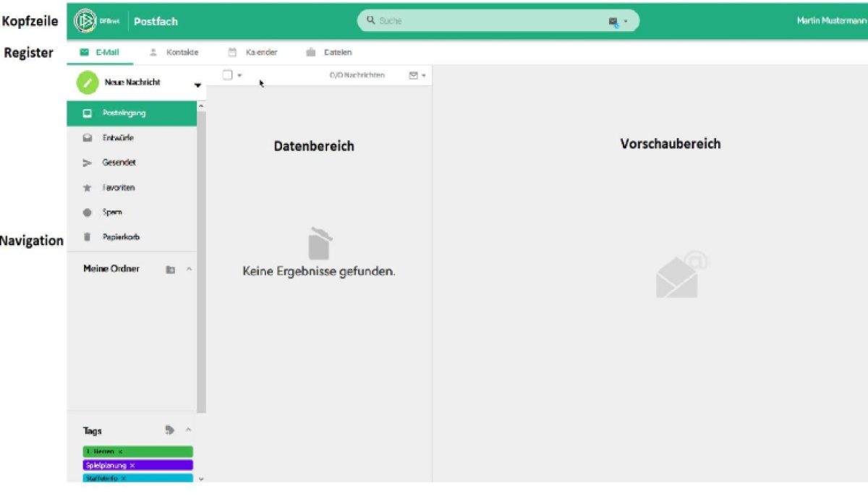Open the Entwürfe drafts folder
Screen dimensions: 868x496
click(x=117, y=138)
